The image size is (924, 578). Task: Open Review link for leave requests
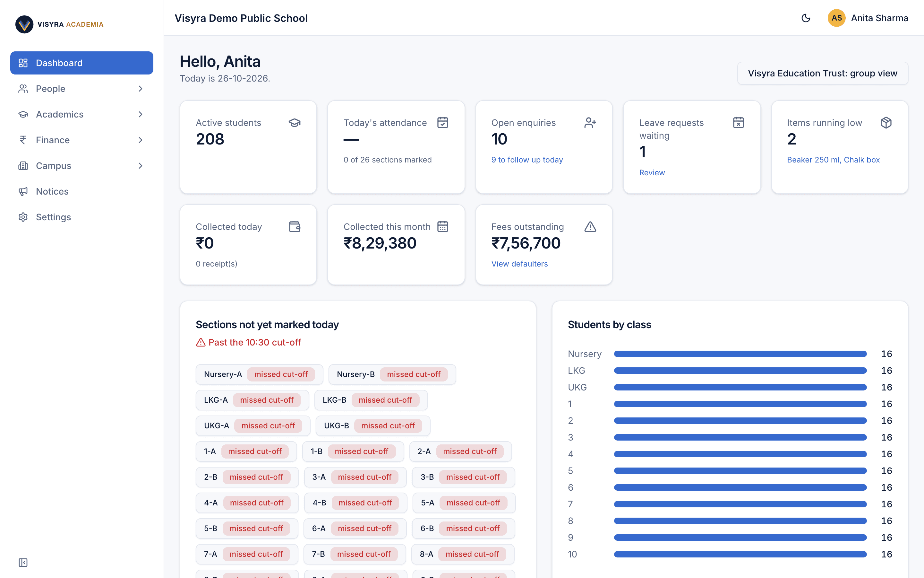coord(652,172)
